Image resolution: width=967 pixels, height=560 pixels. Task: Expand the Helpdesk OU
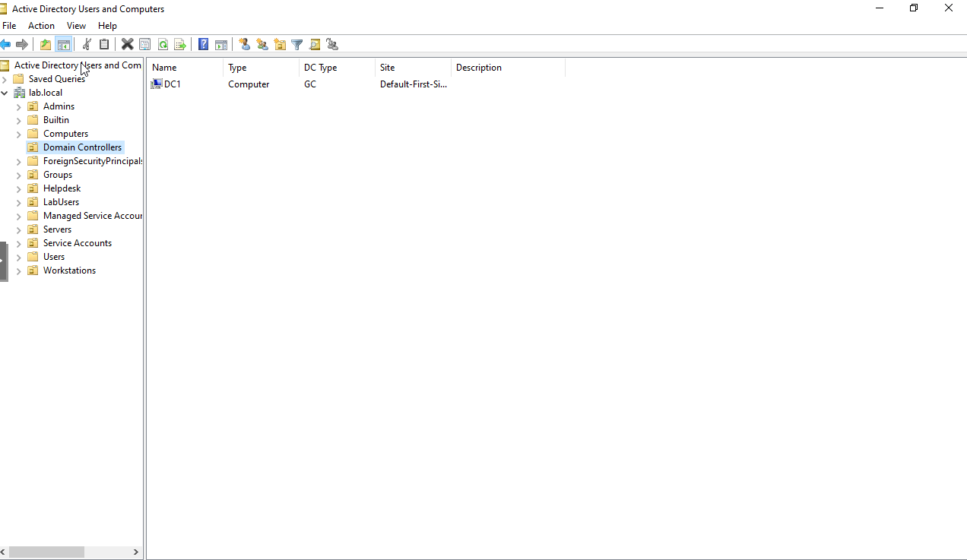click(x=19, y=188)
